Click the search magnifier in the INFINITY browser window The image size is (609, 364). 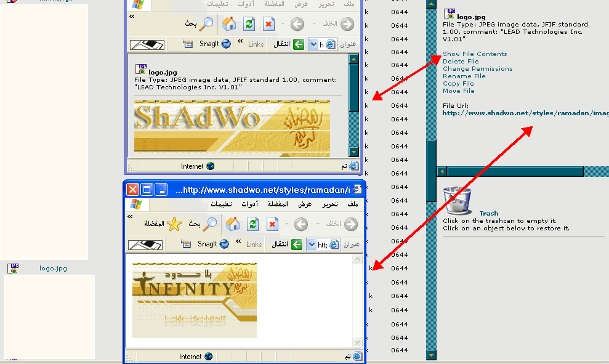pyautogui.click(x=210, y=224)
